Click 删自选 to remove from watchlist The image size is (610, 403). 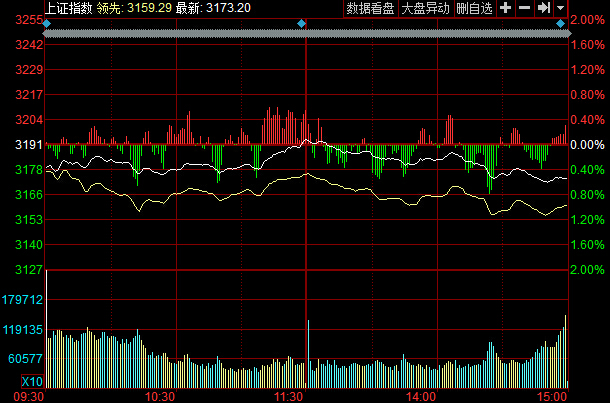tap(474, 8)
